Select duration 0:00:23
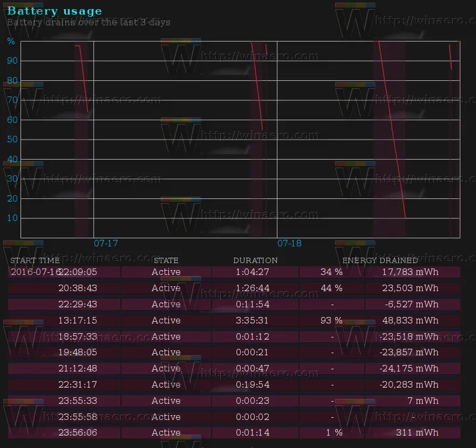The image size is (476, 448). 253,401
